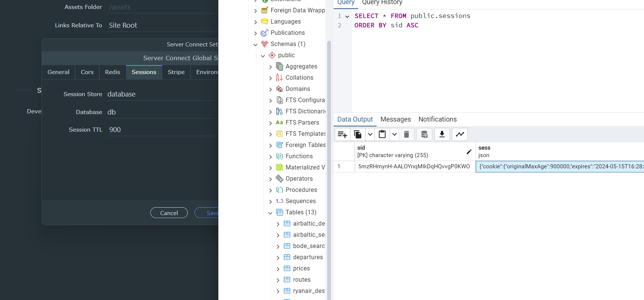Screen dimensions: 644x300
Task: Click the Domains tree icon
Action: (x=279, y=89)
